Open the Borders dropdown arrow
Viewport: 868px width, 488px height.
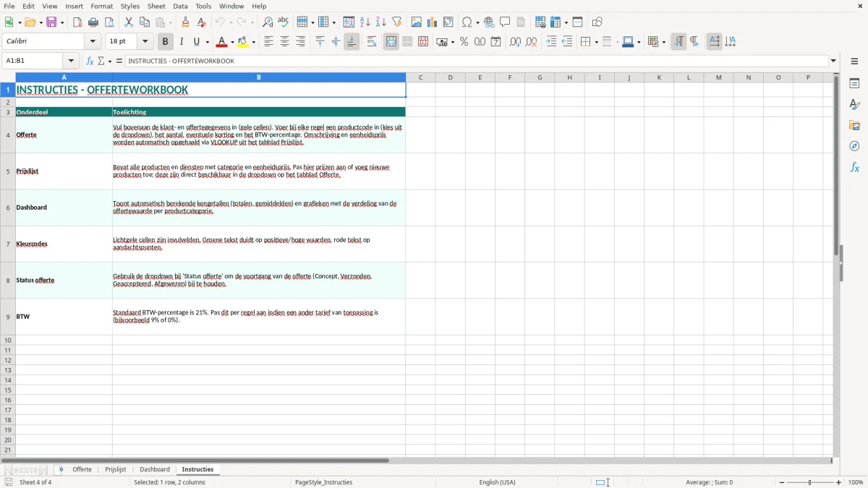[595, 42]
